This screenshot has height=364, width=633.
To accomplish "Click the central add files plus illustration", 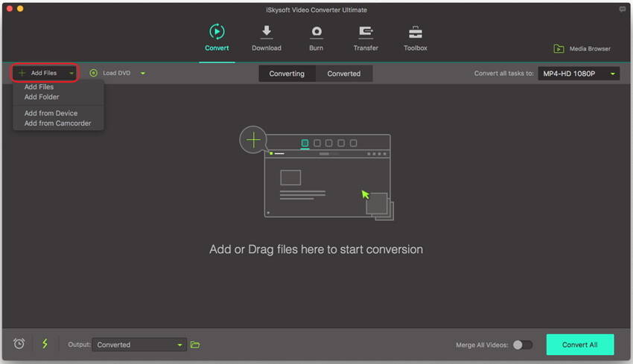I will [x=254, y=139].
